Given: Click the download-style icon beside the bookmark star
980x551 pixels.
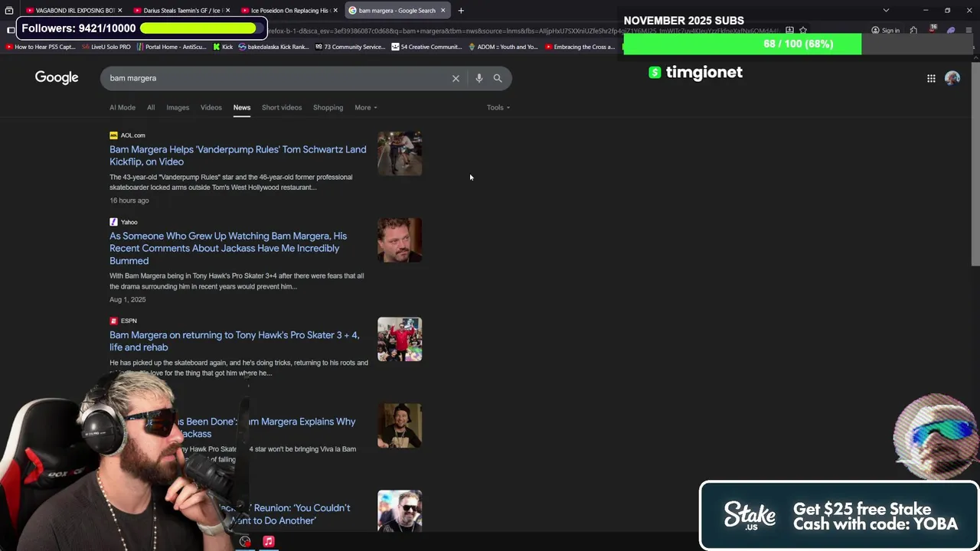Looking at the screenshot, I should click(x=789, y=31).
